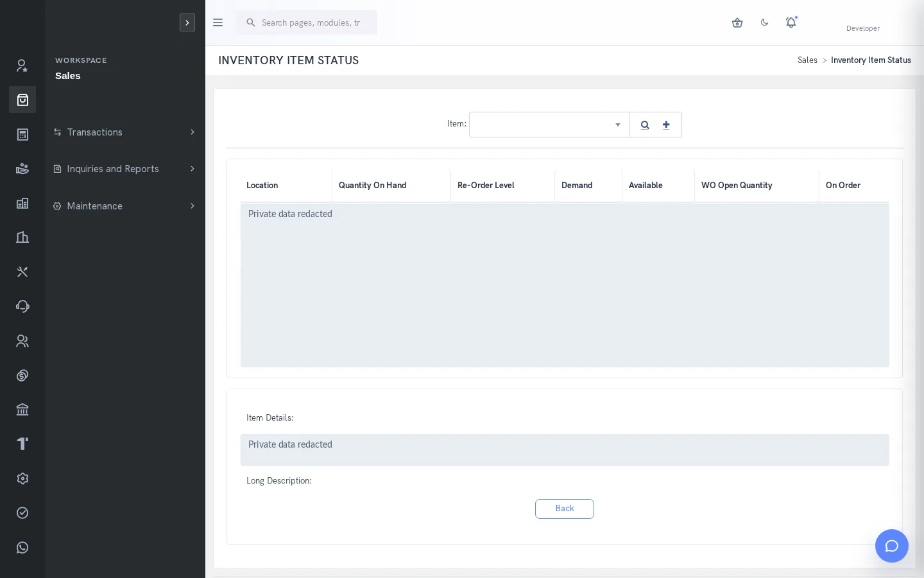
Task: Open the dollar coins icon module
Action: [x=22, y=375]
